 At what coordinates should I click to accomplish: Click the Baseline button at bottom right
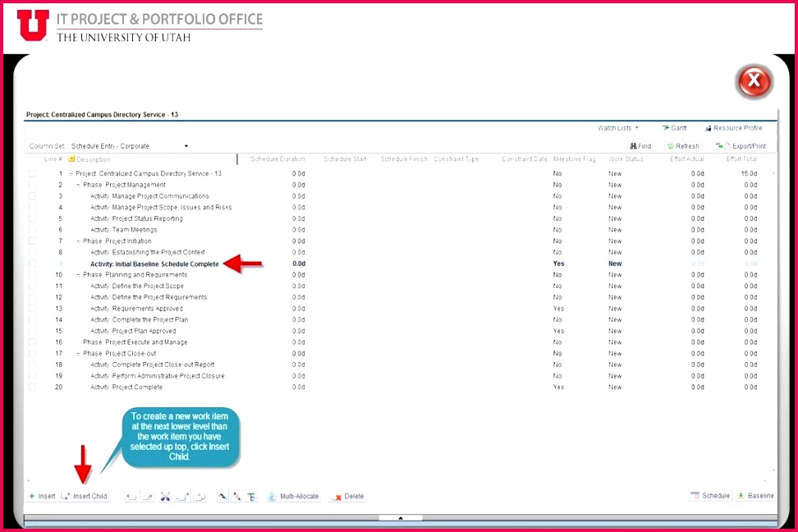(x=754, y=496)
